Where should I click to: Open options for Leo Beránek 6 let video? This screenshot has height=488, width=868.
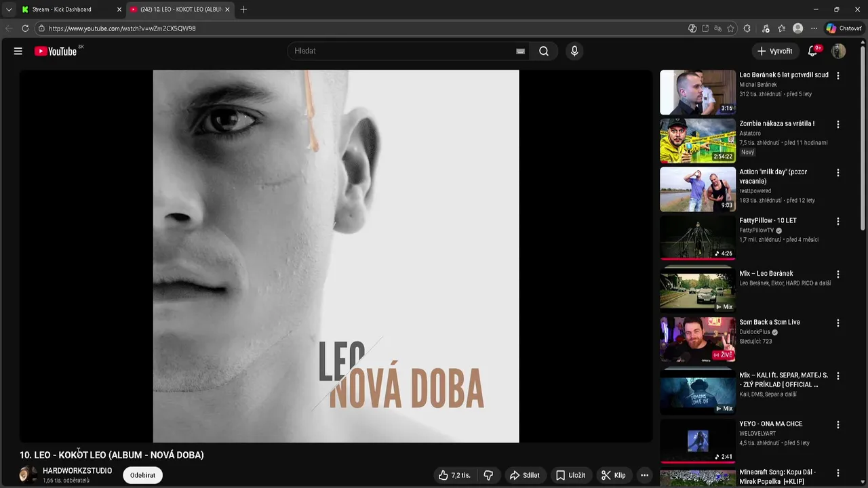point(838,76)
